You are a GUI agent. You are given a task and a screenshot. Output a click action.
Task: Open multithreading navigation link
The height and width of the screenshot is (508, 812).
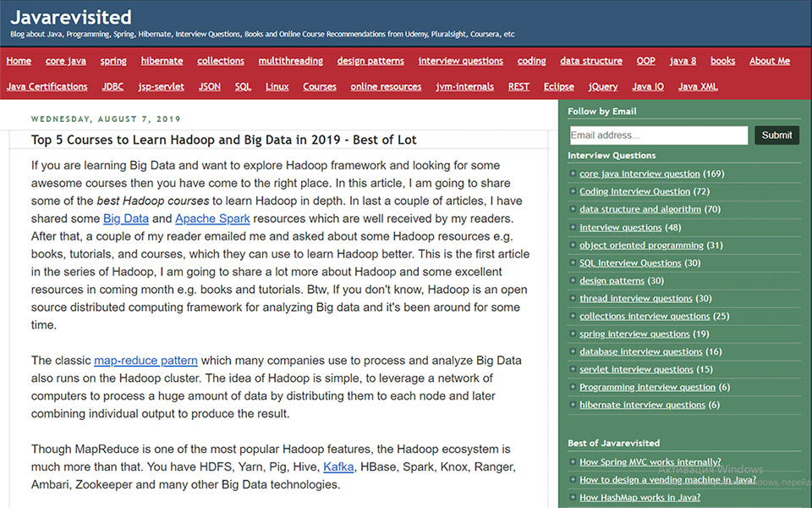click(290, 61)
